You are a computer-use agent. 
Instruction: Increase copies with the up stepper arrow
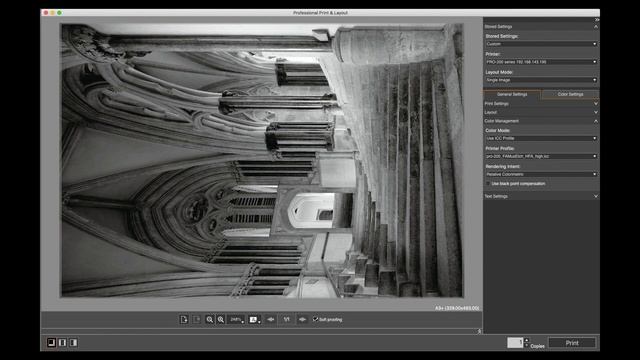(527, 340)
